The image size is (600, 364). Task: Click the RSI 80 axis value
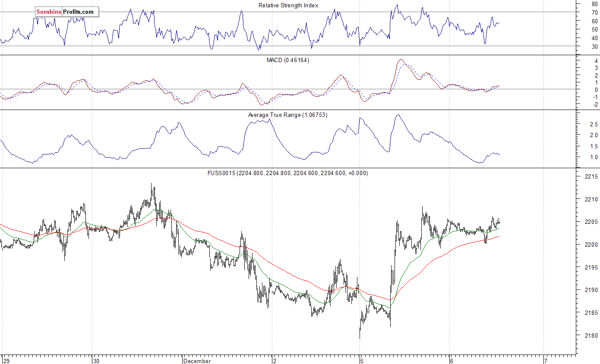594,4
